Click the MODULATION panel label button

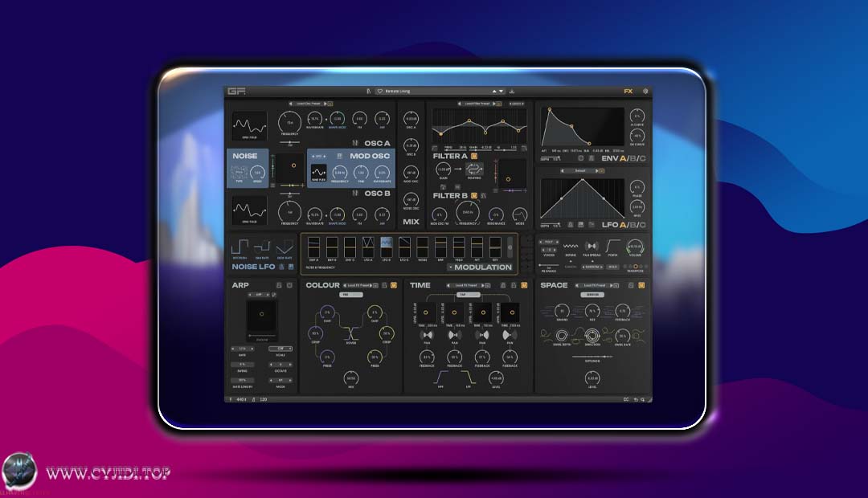[480, 267]
